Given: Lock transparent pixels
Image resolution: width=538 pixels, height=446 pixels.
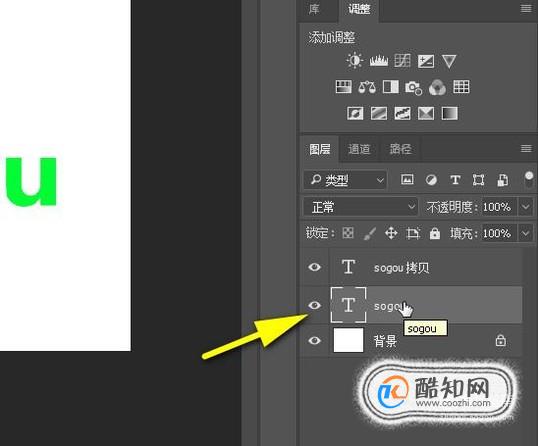Looking at the screenshot, I should [348, 233].
